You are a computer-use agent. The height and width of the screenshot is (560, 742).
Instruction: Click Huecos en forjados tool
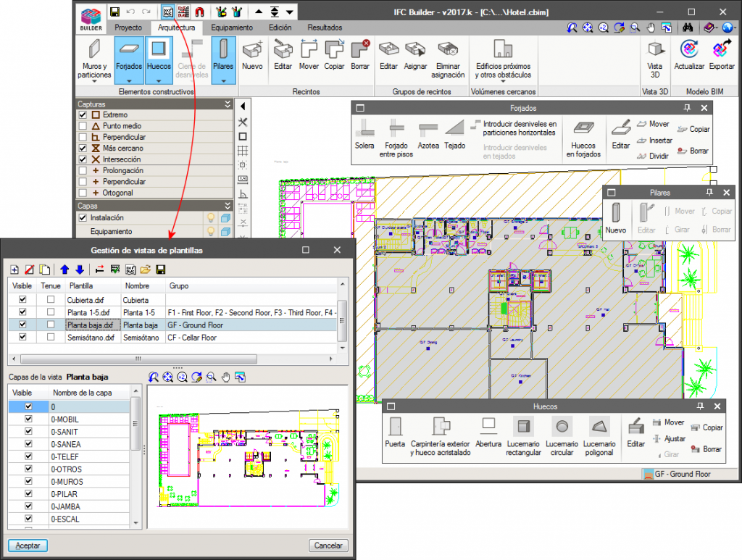click(583, 139)
